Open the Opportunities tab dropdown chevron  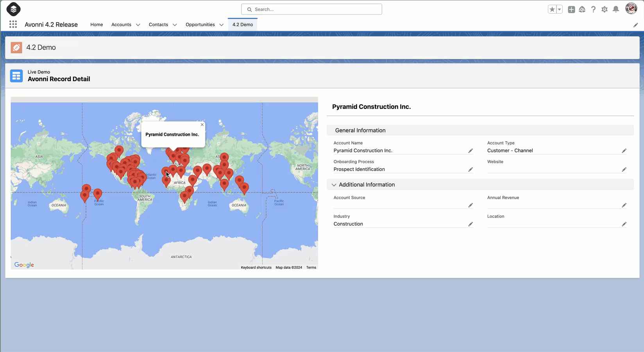[222, 25]
